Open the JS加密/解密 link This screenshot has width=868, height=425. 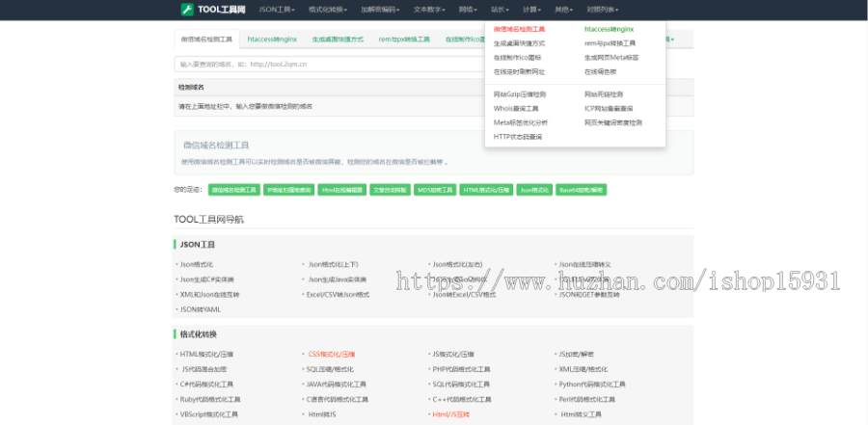click(x=577, y=355)
